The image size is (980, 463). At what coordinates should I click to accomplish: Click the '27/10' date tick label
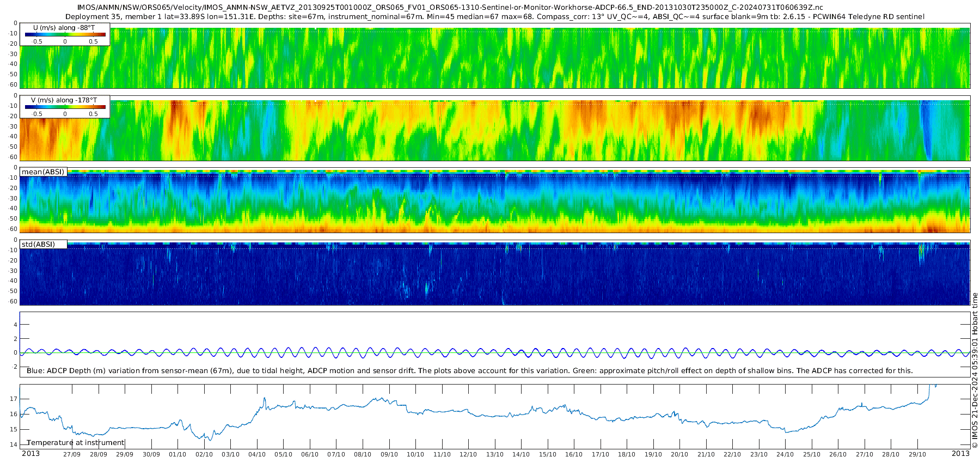click(865, 454)
